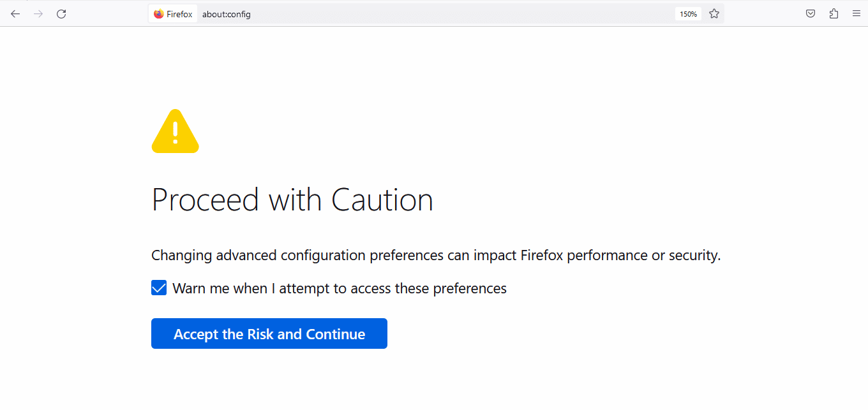Screen dimensions: 868x410
Task: Toggle the blue checkbox above the button
Action: [158, 288]
